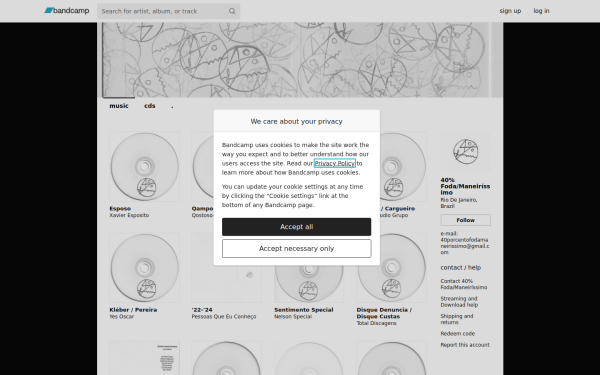The width and height of the screenshot is (600, 375).
Task: Open the Cargueiro album cover
Action: (x=403, y=166)
